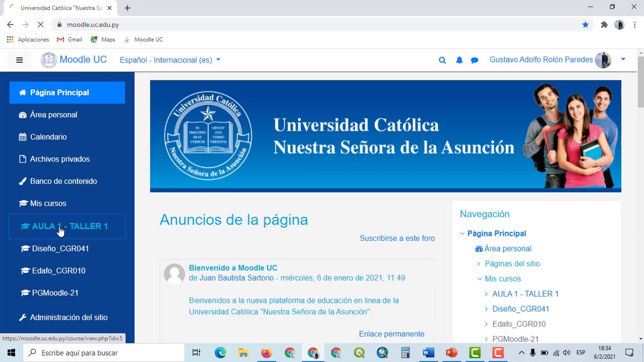The width and height of the screenshot is (644, 362).
Task: Open Calculator from the taskbar
Action: [x=406, y=353]
